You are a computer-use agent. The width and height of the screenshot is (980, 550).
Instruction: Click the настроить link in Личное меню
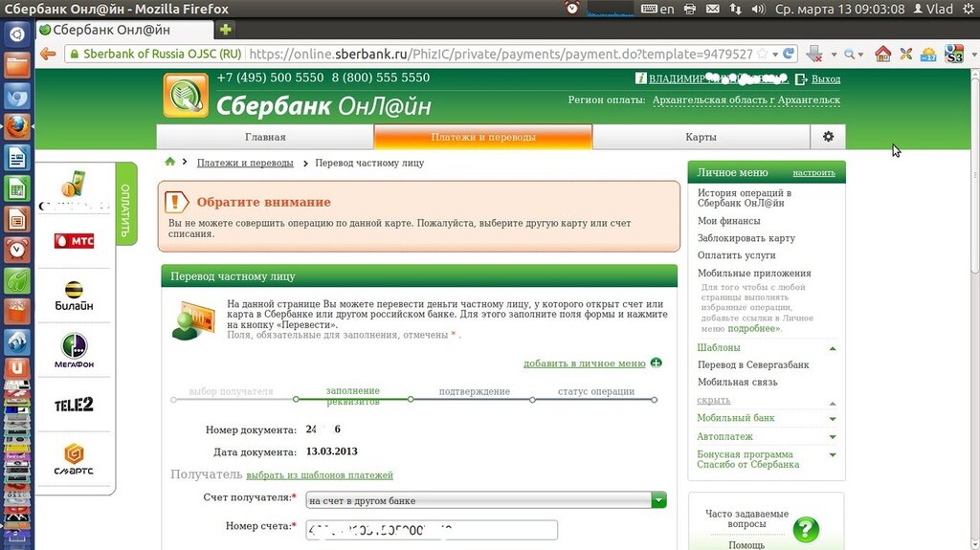[813, 172]
